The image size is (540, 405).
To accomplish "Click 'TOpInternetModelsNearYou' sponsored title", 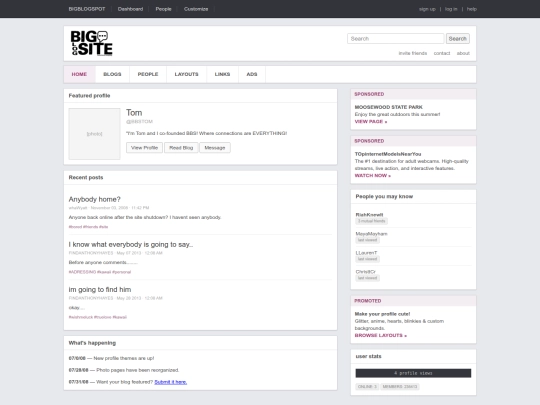I will [x=388, y=154].
